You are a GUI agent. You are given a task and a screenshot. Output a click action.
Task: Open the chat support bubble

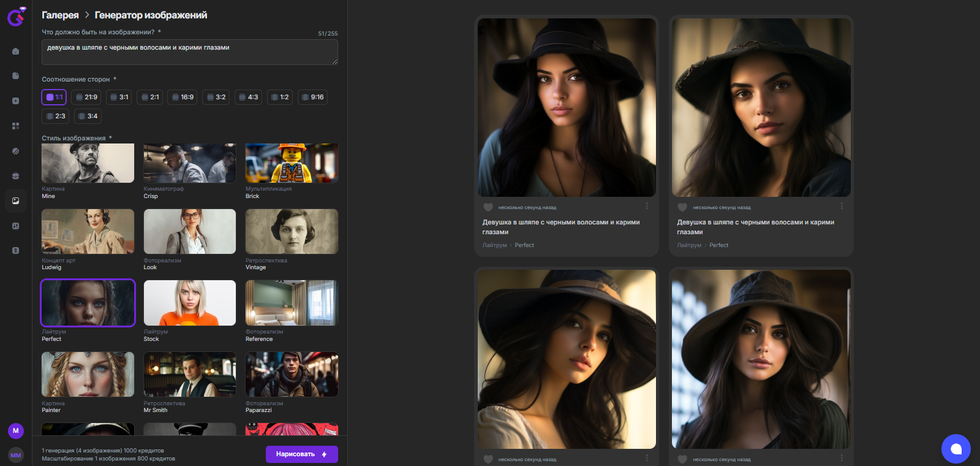(956, 449)
